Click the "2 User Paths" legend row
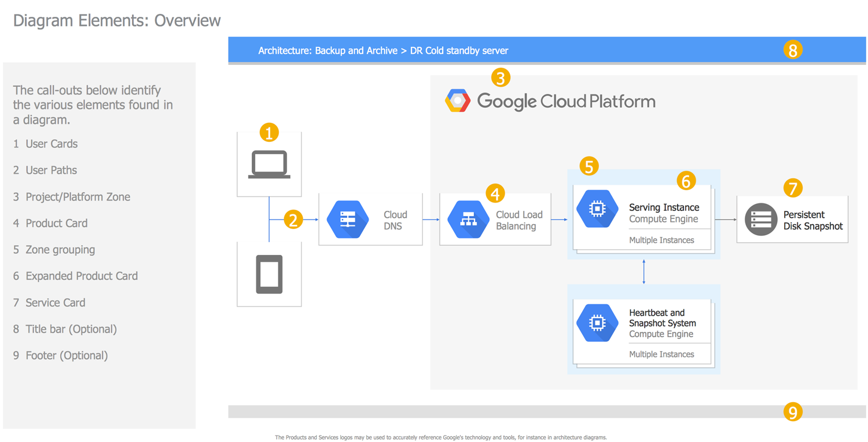868x442 pixels. [x=45, y=170]
